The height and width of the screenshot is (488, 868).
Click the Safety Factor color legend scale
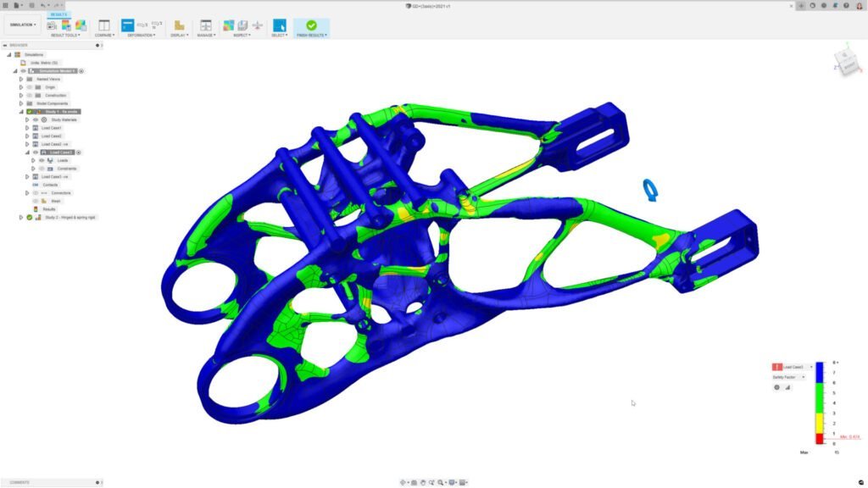point(820,400)
